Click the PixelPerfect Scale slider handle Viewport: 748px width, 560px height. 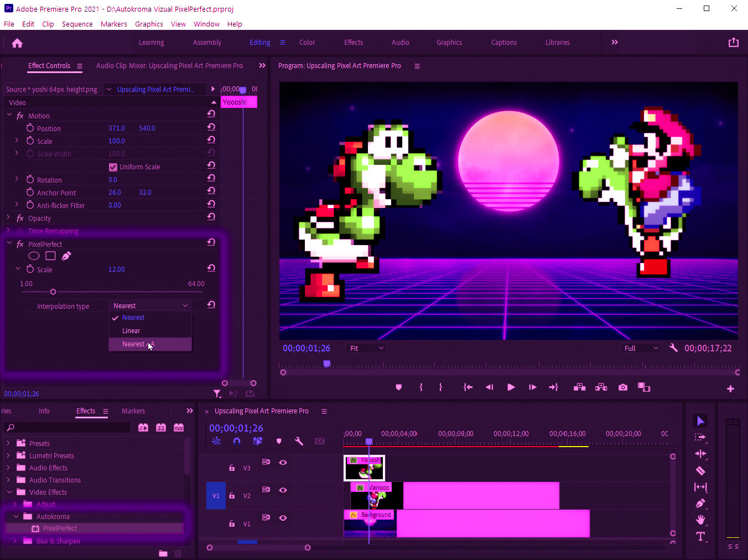[53, 292]
